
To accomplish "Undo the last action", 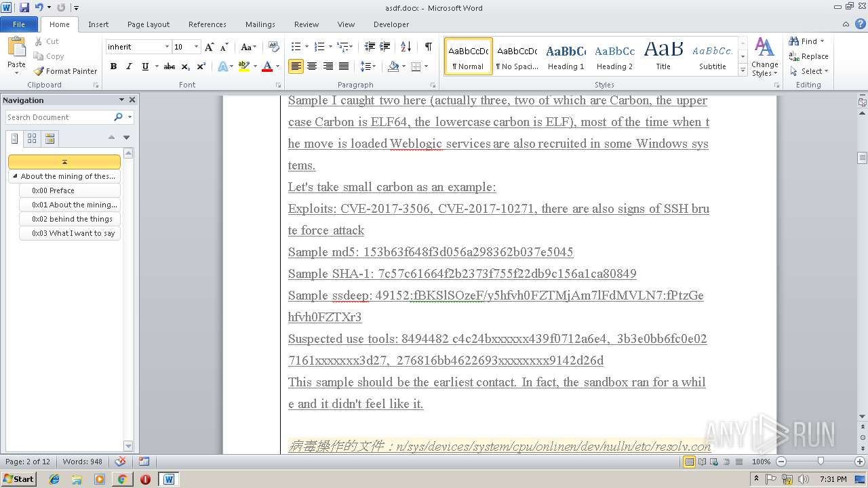I will pos(39,7).
